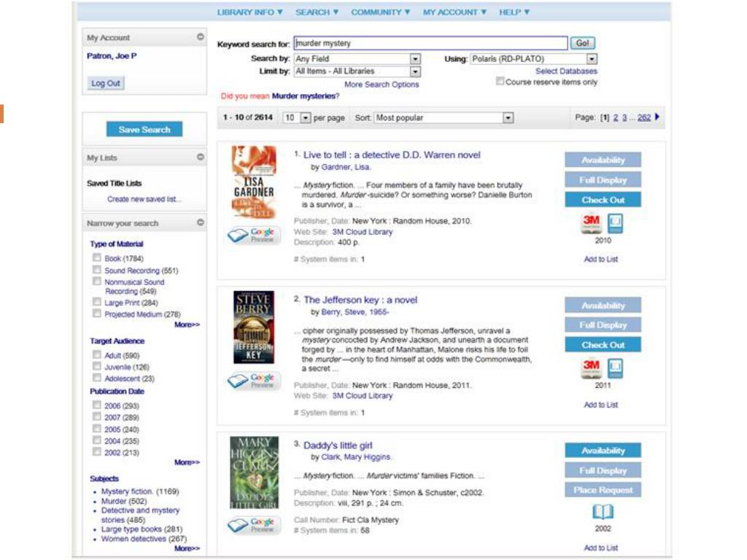747x560 pixels.
Task: Open the Search by Any Field dropdown
Action: [414, 59]
